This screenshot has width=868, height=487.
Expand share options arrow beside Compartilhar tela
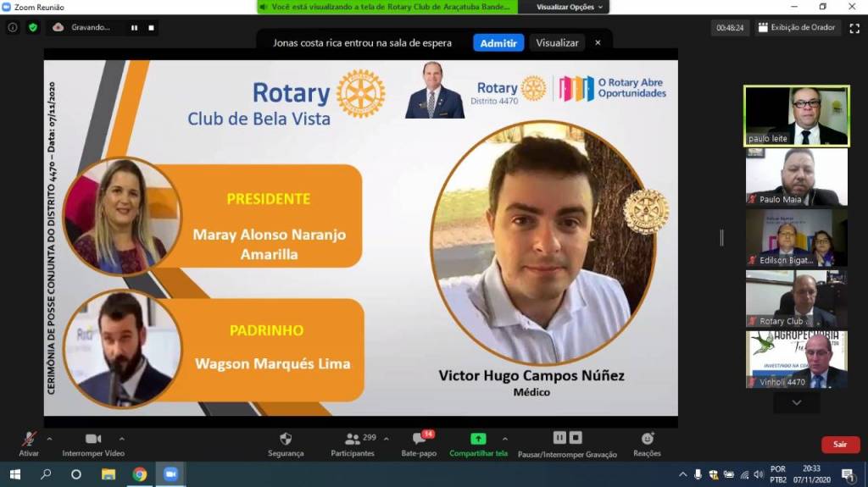tap(505, 439)
